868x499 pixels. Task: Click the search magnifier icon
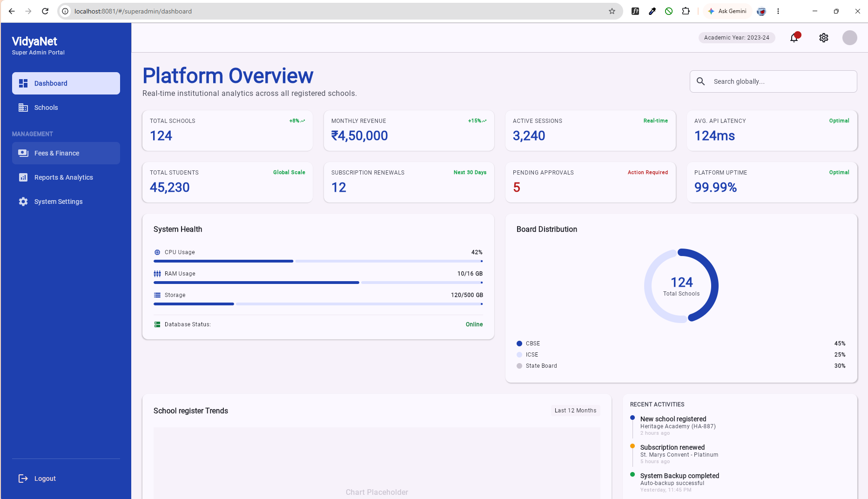click(x=701, y=81)
